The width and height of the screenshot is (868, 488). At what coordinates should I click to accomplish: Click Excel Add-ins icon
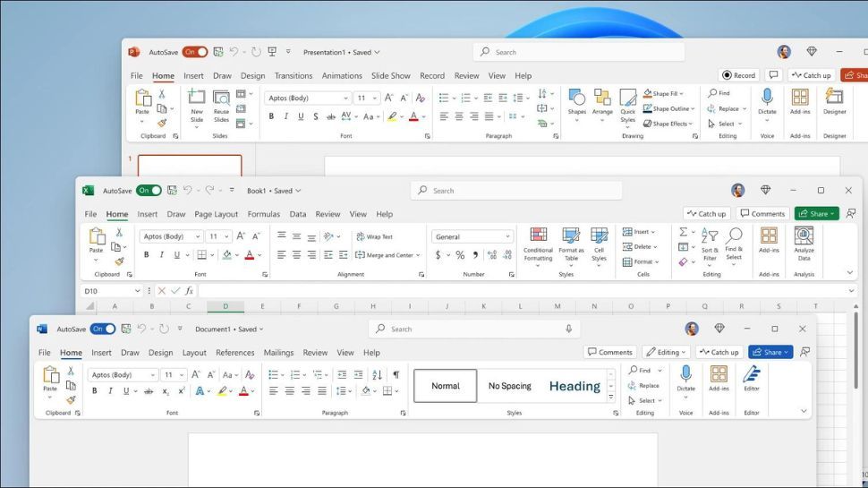[x=769, y=236]
